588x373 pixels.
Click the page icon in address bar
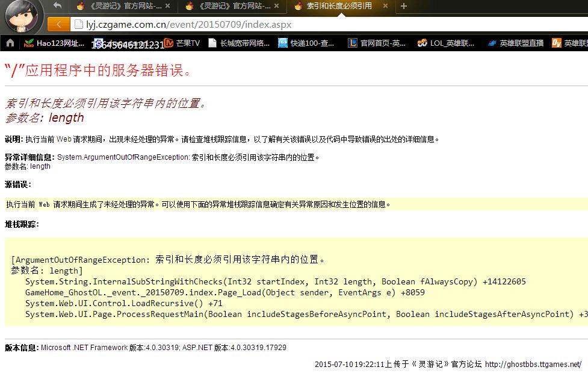tap(78, 25)
